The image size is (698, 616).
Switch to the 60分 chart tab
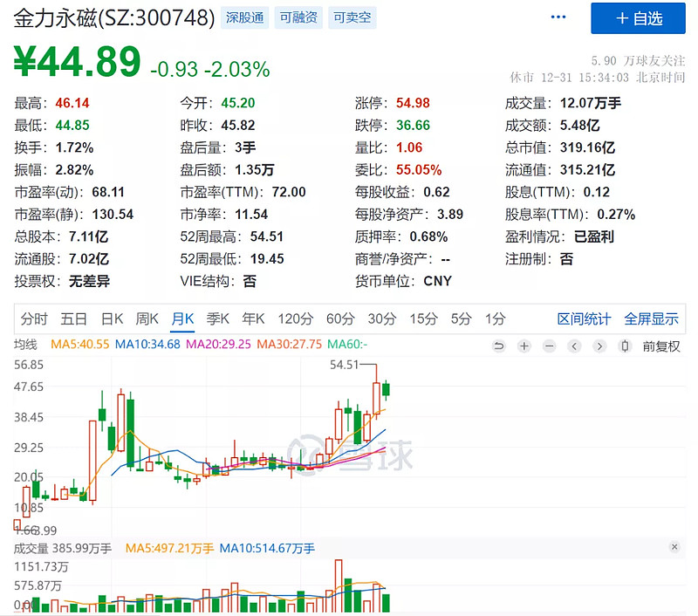pos(340,318)
